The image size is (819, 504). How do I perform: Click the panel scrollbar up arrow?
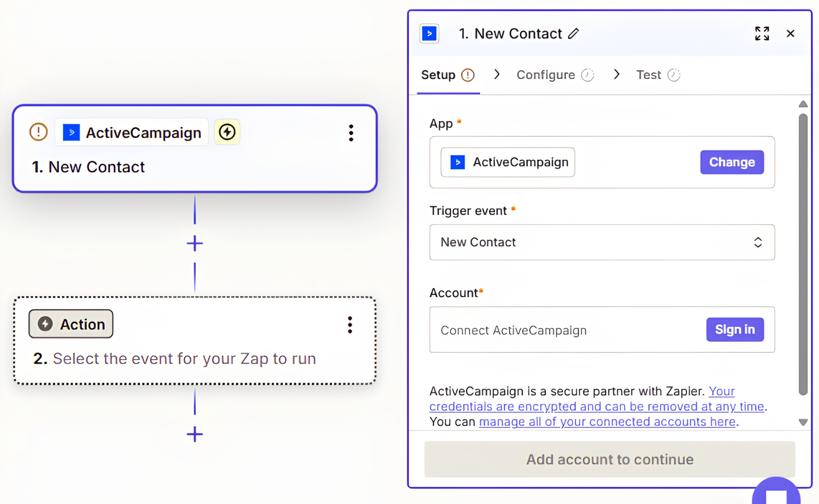click(x=803, y=104)
